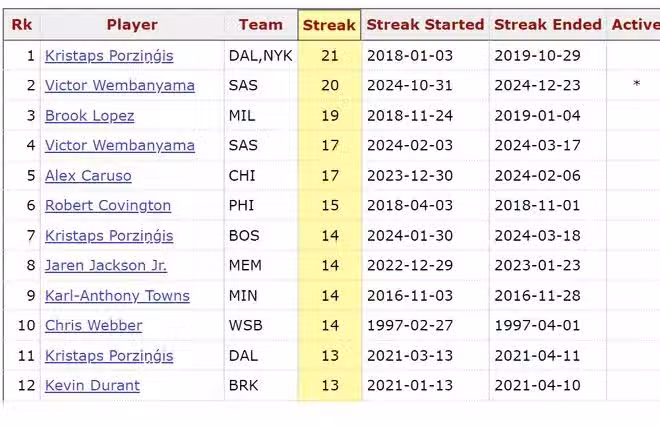Open Kristaps Porziņģis link in DAL,NYK row
The height and width of the screenshot is (428, 660).
[x=109, y=56]
